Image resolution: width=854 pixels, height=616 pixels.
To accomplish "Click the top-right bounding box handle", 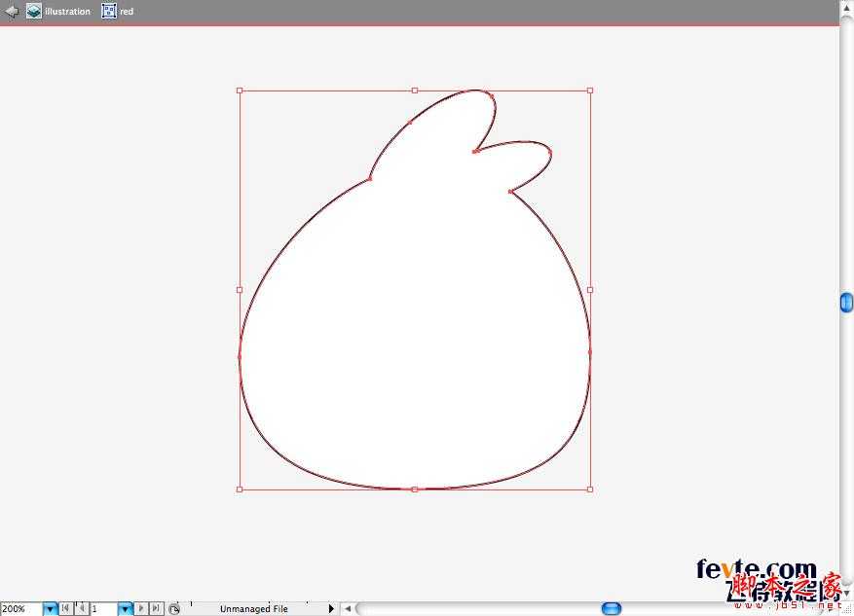I will click(590, 91).
